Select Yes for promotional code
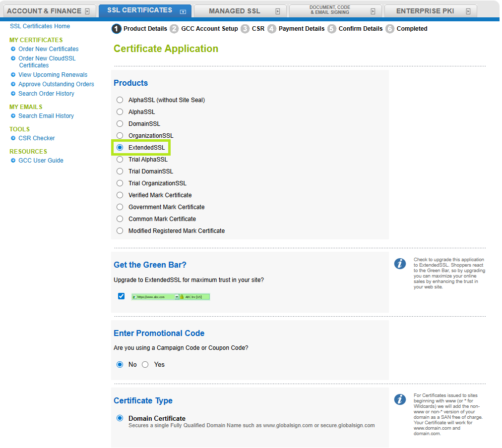The width and height of the screenshot is (502, 448). 145,365
